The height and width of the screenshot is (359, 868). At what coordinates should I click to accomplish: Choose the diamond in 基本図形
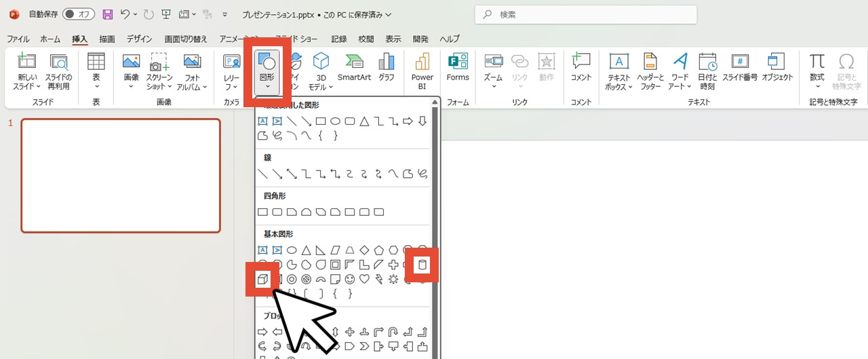[364, 250]
